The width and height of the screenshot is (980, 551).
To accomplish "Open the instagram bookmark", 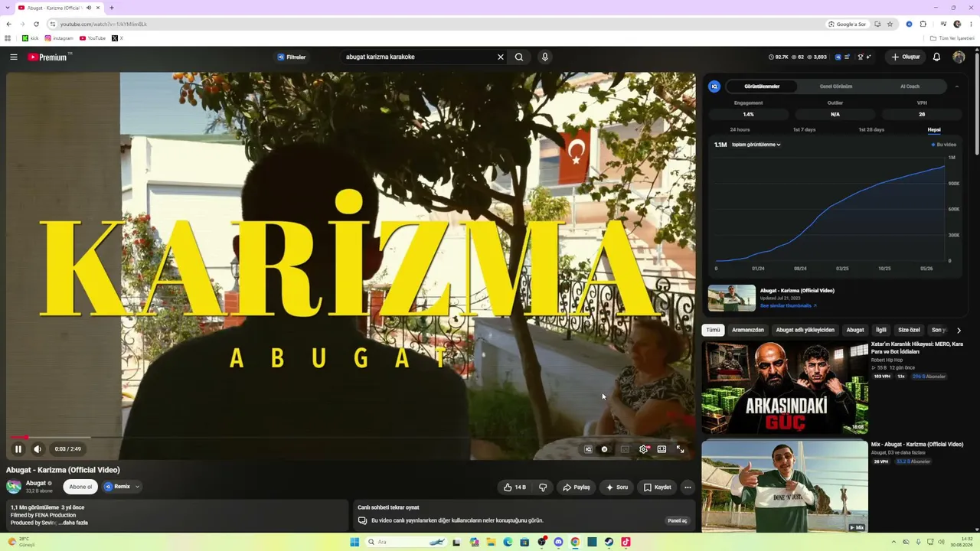I will click(59, 38).
